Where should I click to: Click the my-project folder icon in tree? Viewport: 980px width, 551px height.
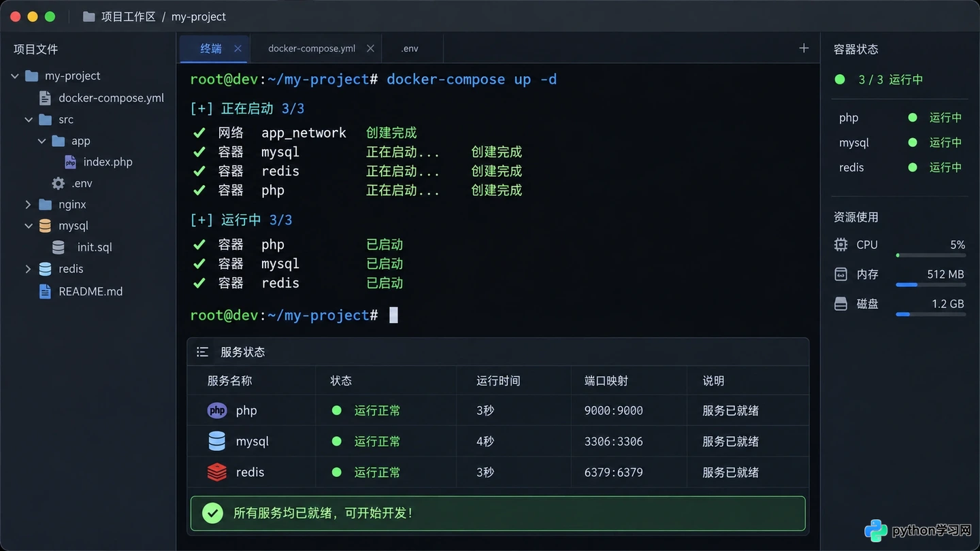pyautogui.click(x=31, y=76)
